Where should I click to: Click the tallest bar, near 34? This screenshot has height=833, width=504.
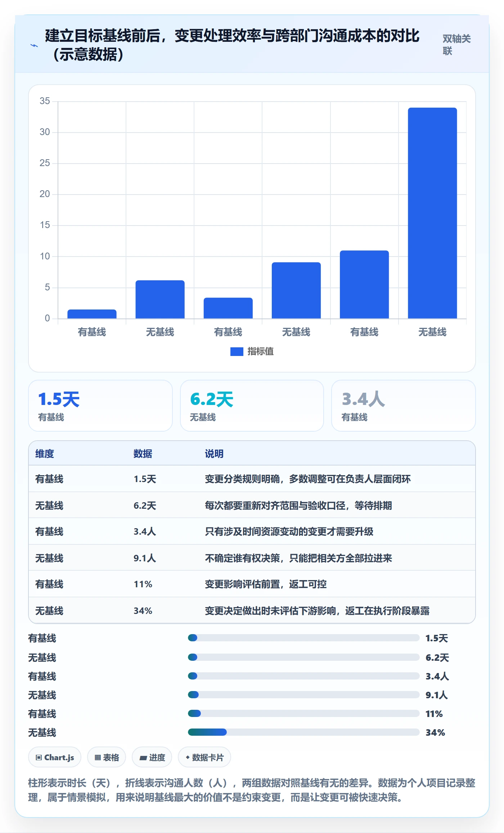click(432, 213)
